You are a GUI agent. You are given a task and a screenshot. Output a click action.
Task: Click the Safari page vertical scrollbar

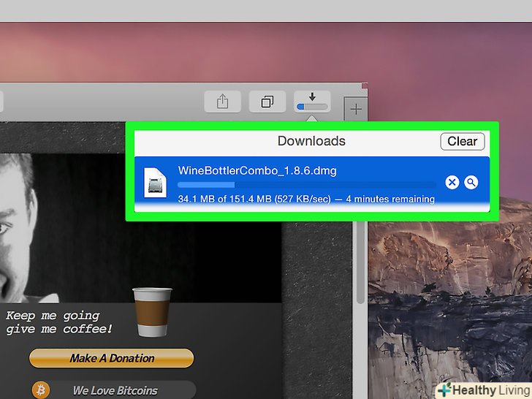tap(360, 263)
